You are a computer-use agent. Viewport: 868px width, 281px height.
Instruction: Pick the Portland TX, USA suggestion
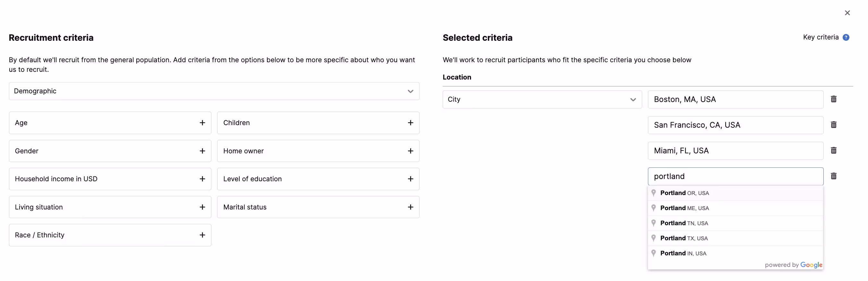684,238
